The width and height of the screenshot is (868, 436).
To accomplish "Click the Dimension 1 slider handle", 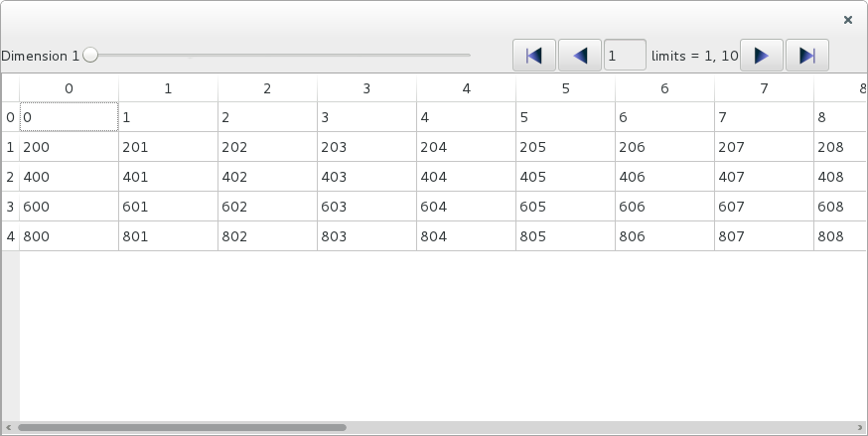I will click(x=90, y=56).
